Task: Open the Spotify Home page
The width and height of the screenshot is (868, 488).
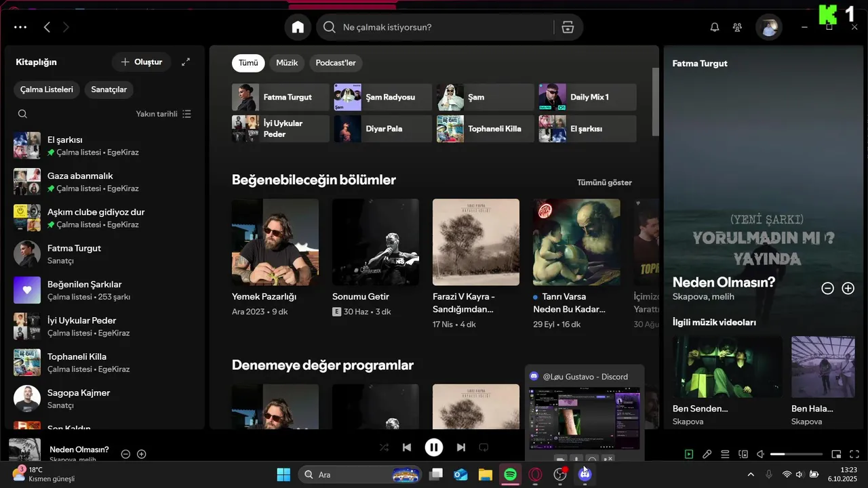Action: pyautogui.click(x=298, y=27)
